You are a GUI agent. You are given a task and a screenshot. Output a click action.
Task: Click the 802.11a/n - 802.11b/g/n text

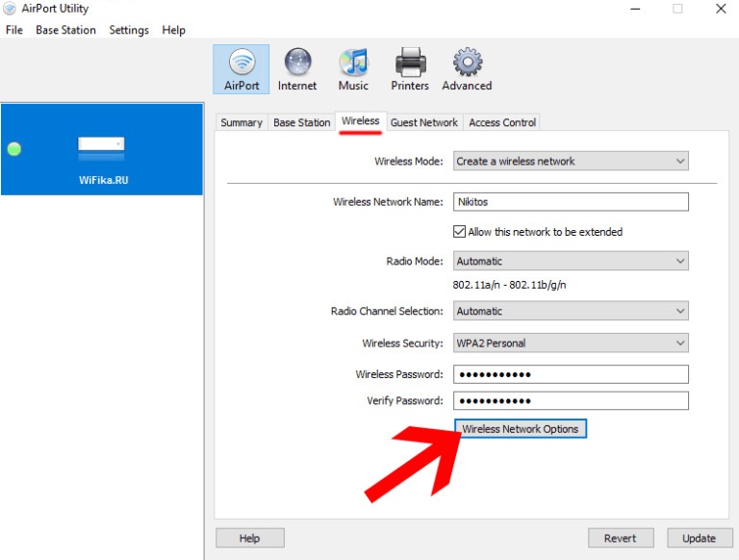(509, 285)
